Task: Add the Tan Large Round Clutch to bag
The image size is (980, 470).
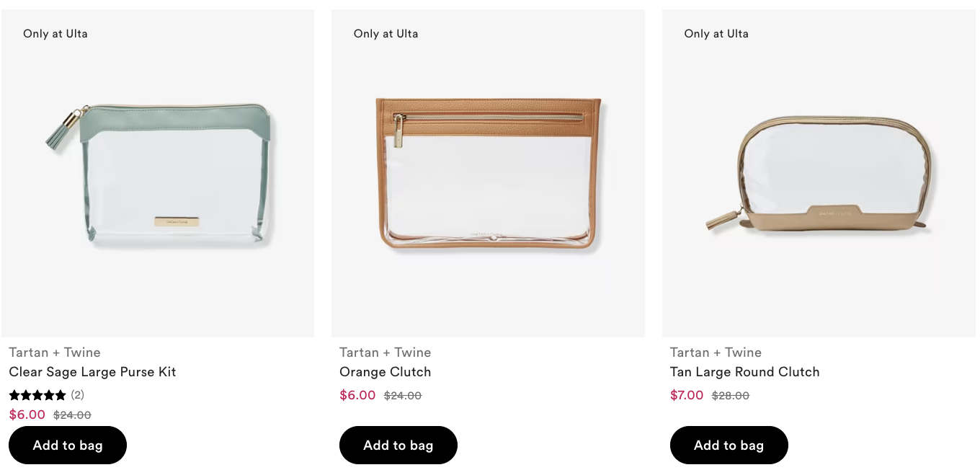Action: 729,445
